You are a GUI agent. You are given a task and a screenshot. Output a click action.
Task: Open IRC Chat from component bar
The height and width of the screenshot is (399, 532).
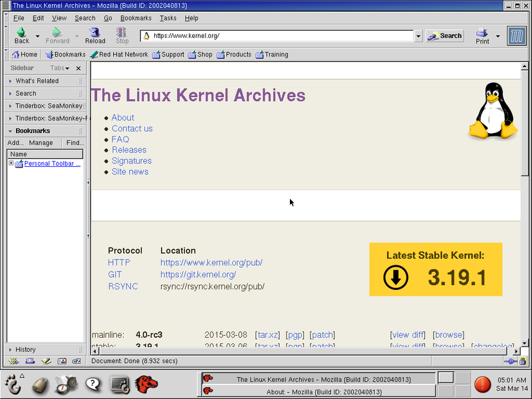tap(76, 361)
